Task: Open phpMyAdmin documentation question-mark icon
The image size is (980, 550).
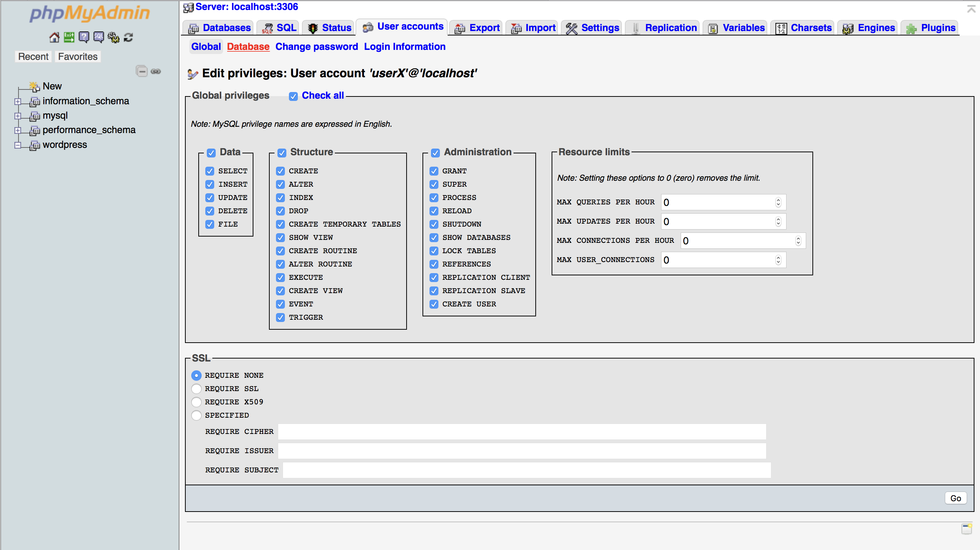Action: [84, 37]
